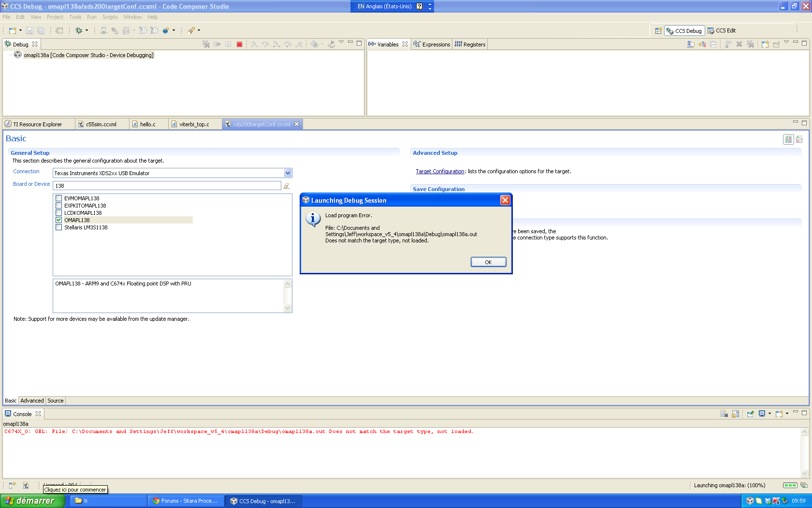Click the green launch progress bar in status bar

click(x=790, y=485)
